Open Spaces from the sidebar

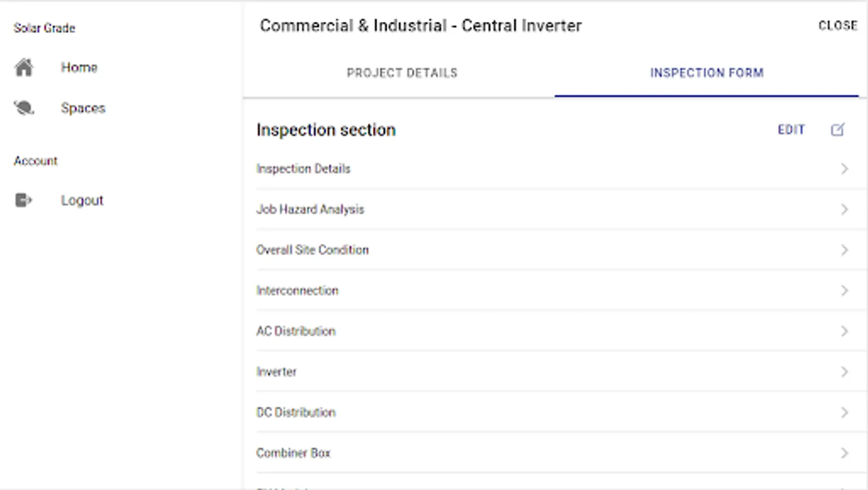(x=83, y=108)
